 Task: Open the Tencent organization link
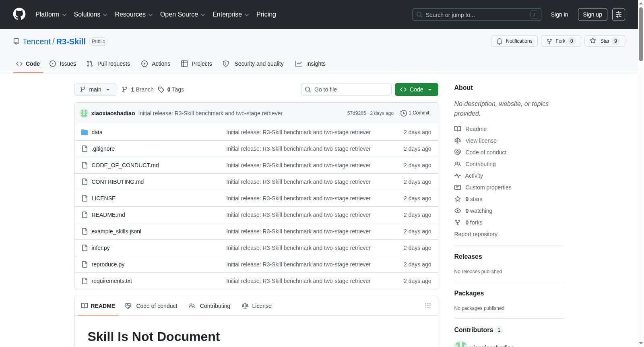(37, 42)
